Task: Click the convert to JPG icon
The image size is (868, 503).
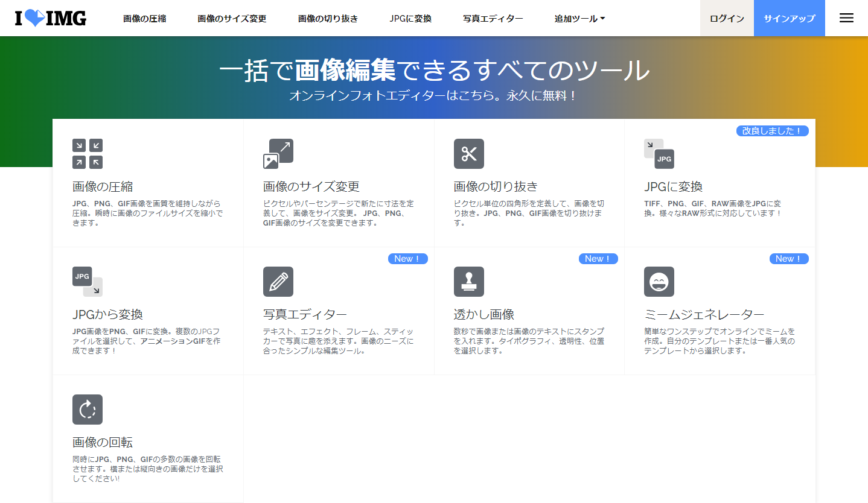Action: (x=659, y=154)
